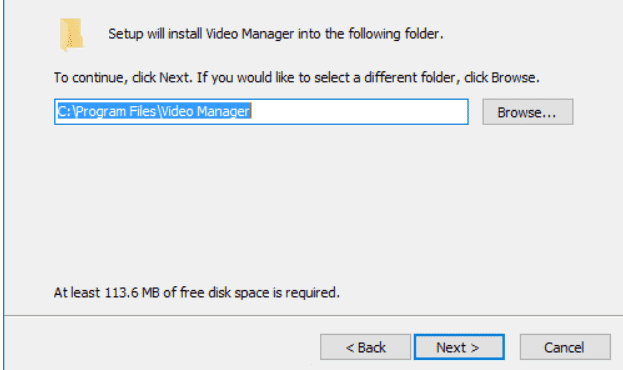Go back using the < Back button
Viewport: 623px width, 370px height.
365,347
